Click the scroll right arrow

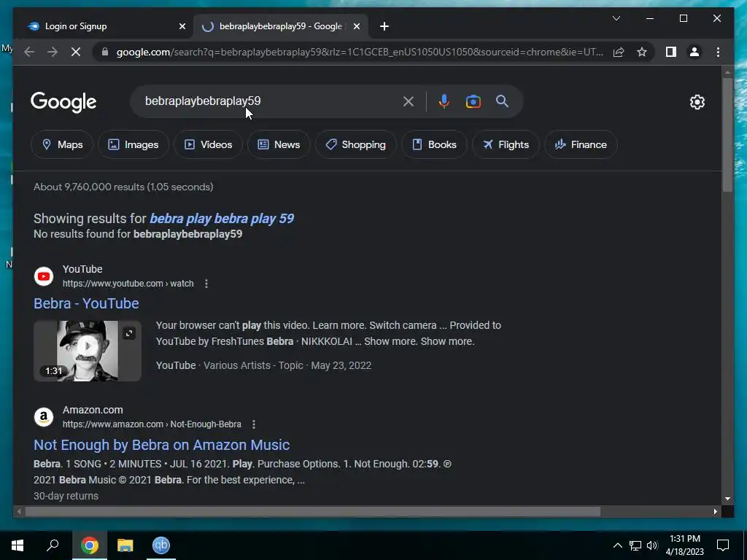[715, 512]
